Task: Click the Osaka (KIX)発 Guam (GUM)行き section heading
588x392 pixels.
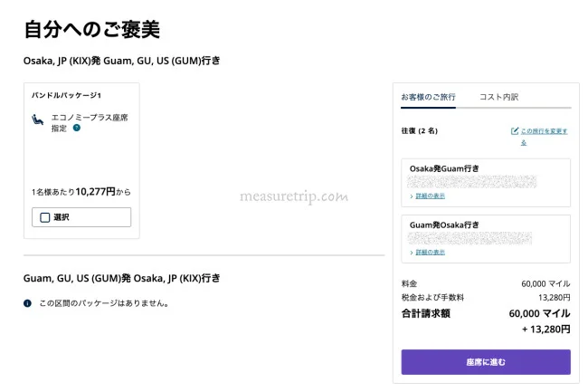Action: pyautogui.click(x=122, y=61)
